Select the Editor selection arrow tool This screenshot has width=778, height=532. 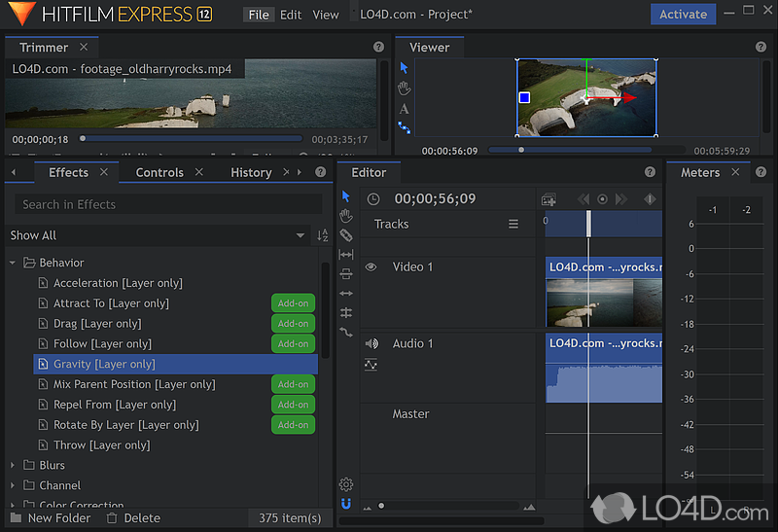click(346, 196)
